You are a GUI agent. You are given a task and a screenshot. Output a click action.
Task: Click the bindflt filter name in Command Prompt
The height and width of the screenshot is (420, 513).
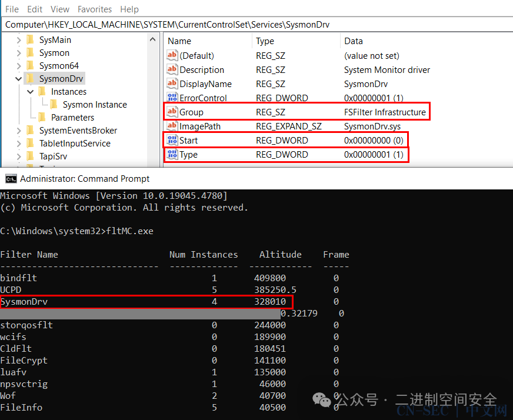[x=19, y=278]
